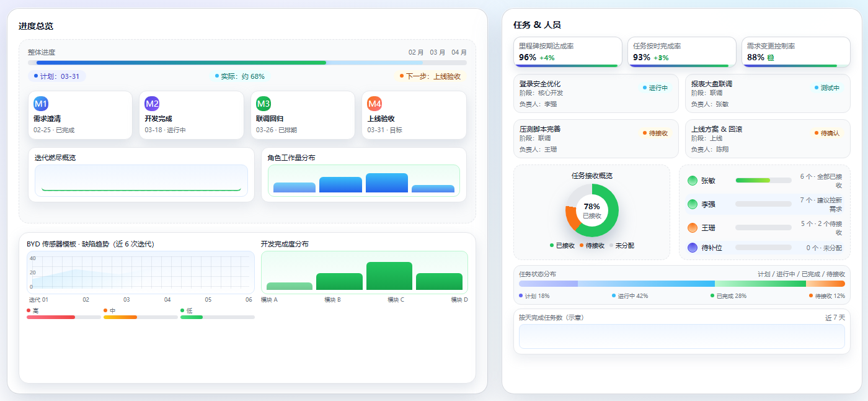Click the 待接收 tag on 压测脚本完善
The image size is (868, 401).
655,133
